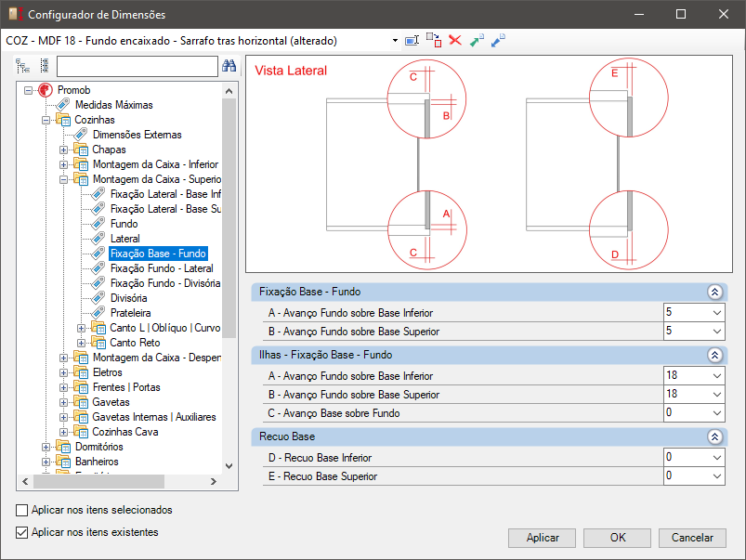Open dropdown for D - Recuo Base Inferior
Image resolution: width=746 pixels, height=560 pixels.
point(716,458)
